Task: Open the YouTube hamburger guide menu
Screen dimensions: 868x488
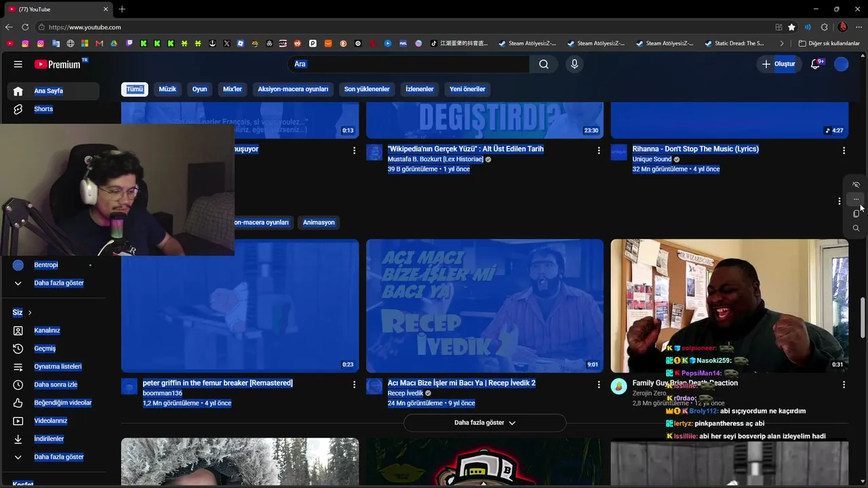Action: pyautogui.click(x=18, y=64)
